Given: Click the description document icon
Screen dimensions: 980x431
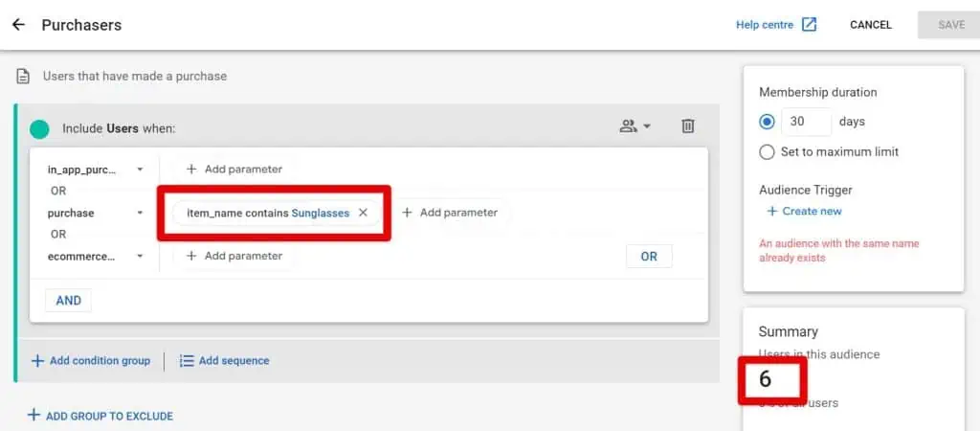Looking at the screenshot, I should (23, 76).
